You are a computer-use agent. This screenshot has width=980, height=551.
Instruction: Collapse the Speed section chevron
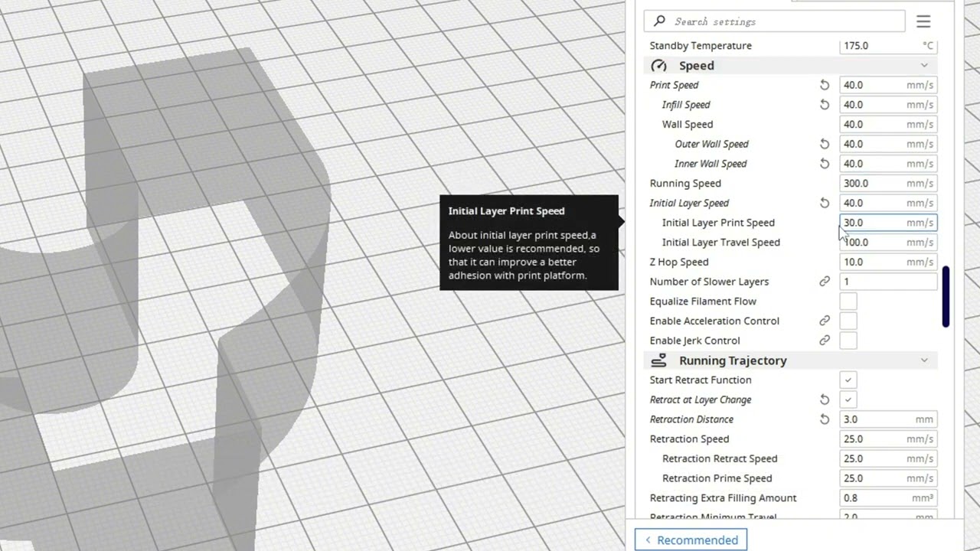(x=924, y=66)
